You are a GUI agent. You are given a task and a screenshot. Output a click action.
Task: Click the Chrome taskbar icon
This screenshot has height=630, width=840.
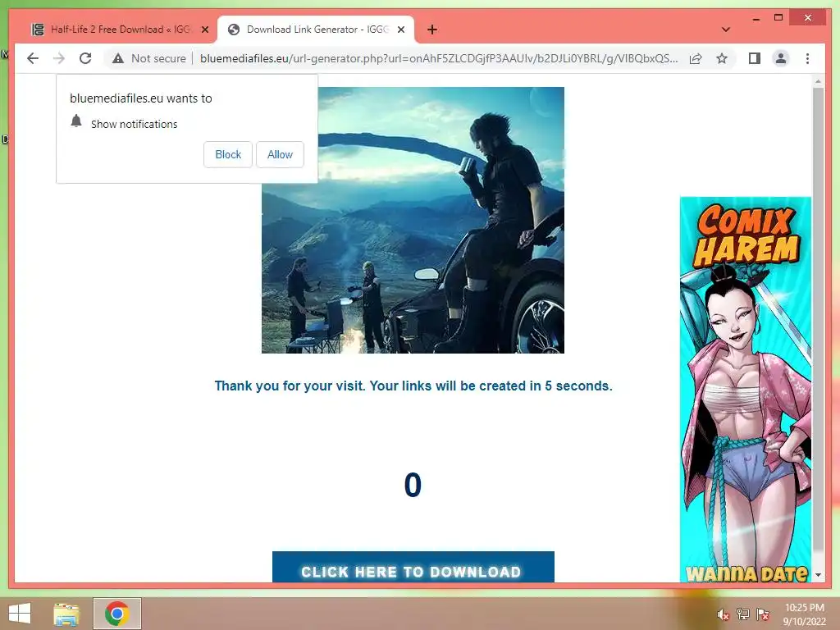[x=116, y=614]
